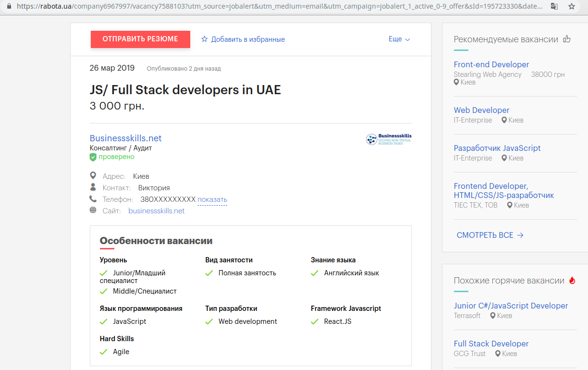Open Junior C#/JavaScript Developer vacancy

pyautogui.click(x=511, y=306)
